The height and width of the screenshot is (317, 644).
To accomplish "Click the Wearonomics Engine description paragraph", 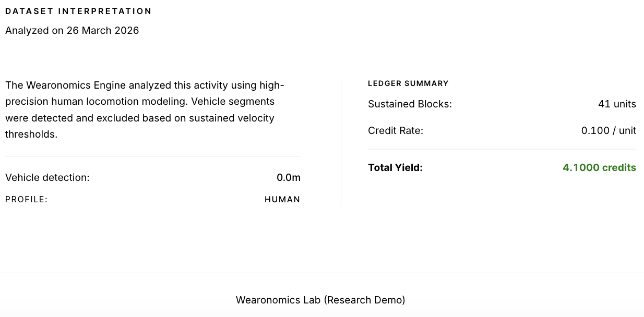I will (145, 109).
